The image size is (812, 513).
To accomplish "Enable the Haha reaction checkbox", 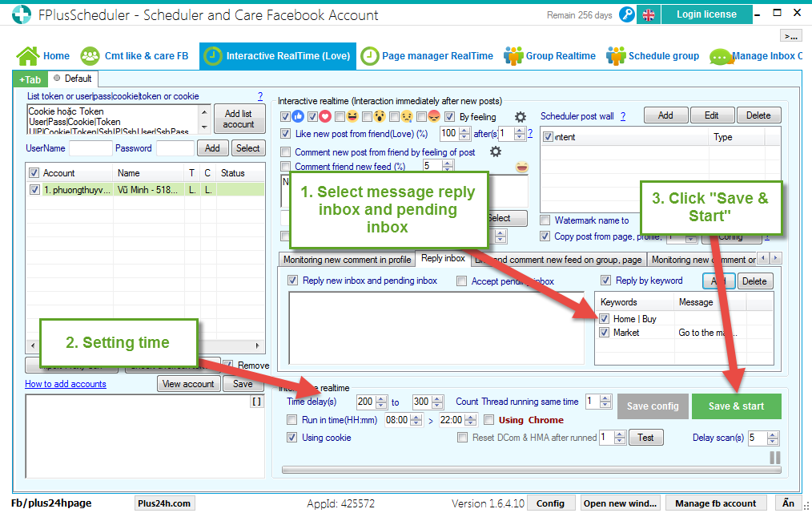I will [x=340, y=116].
